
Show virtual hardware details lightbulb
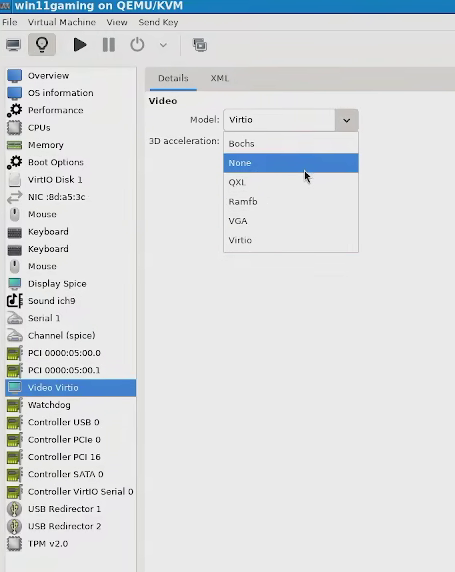pyautogui.click(x=42, y=45)
